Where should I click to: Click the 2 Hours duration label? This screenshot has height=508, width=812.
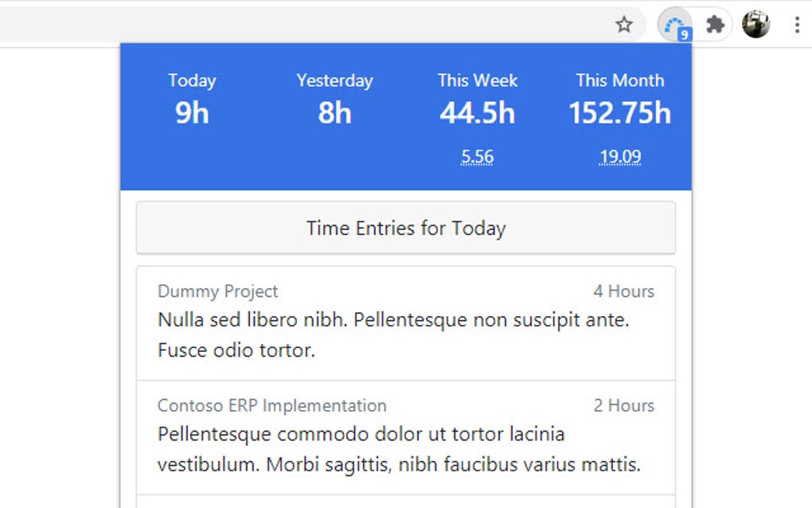623,405
